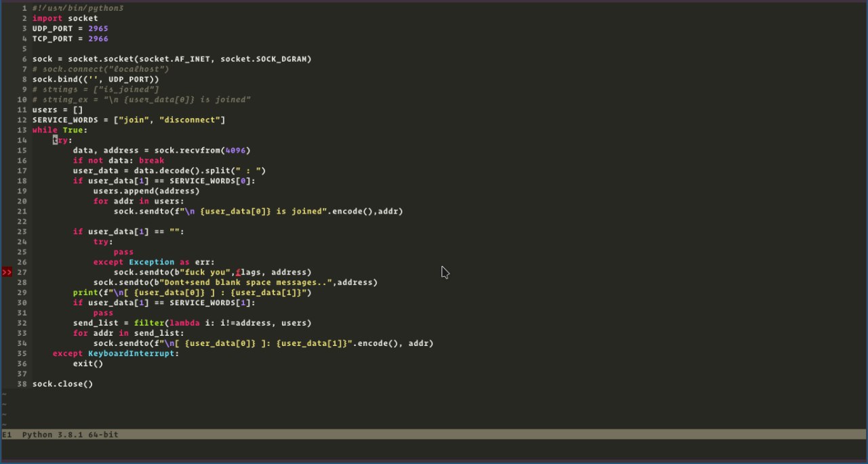Click 'pass' on line 31
The height and width of the screenshot is (464, 868).
click(x=104, y=313)
